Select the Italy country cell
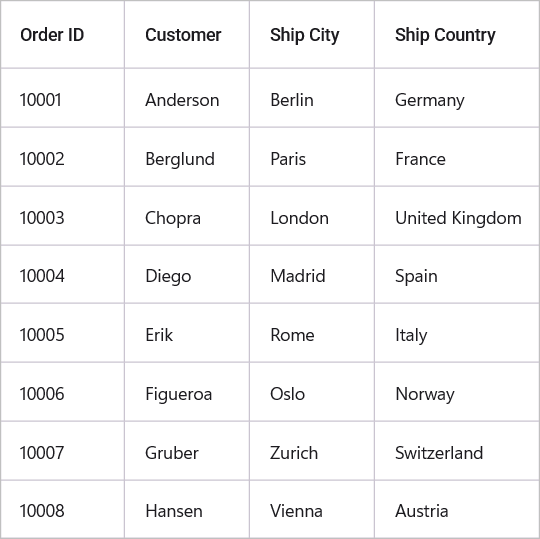This screenshot has width=540, height=539. tap(457, 333)
